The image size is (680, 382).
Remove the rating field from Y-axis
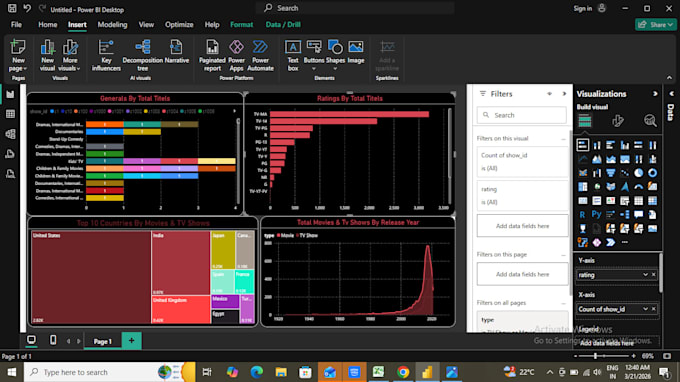click(x=654, y=274)
